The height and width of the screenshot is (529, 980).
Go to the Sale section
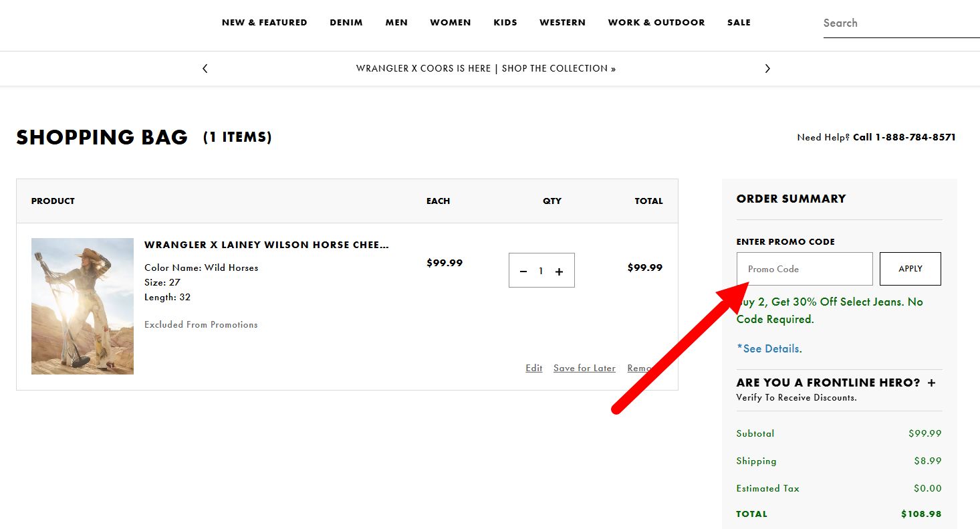click(x=739, y=23)
